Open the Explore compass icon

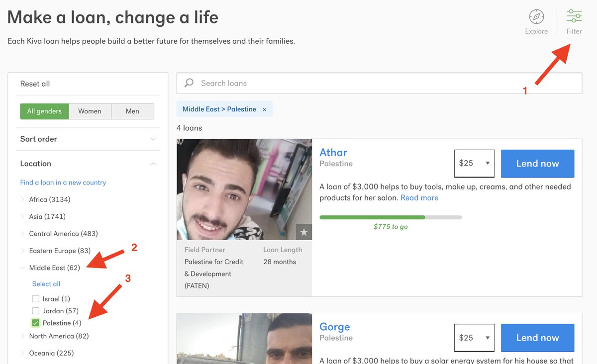pyautogui.click(x=536, y=17)
